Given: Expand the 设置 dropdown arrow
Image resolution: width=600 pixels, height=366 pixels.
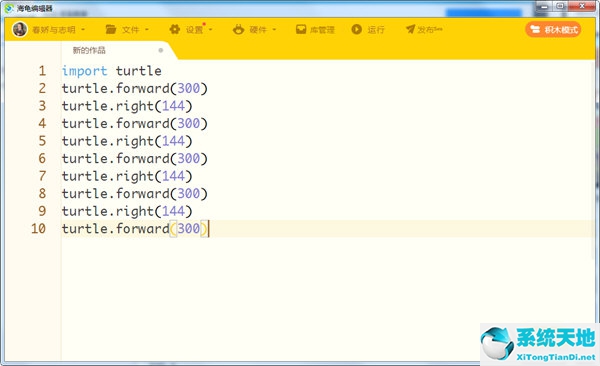Looking at the screenshot, I should (x=210, y=29).
